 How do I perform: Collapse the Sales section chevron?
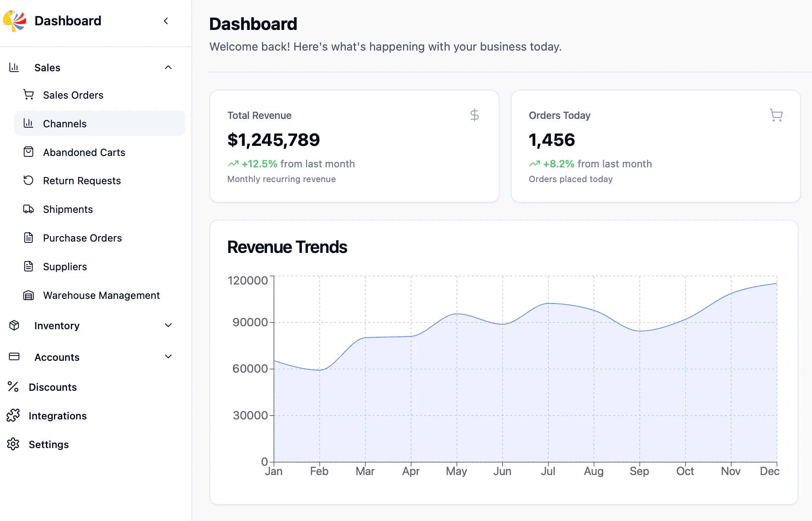[x=168, y=67]
